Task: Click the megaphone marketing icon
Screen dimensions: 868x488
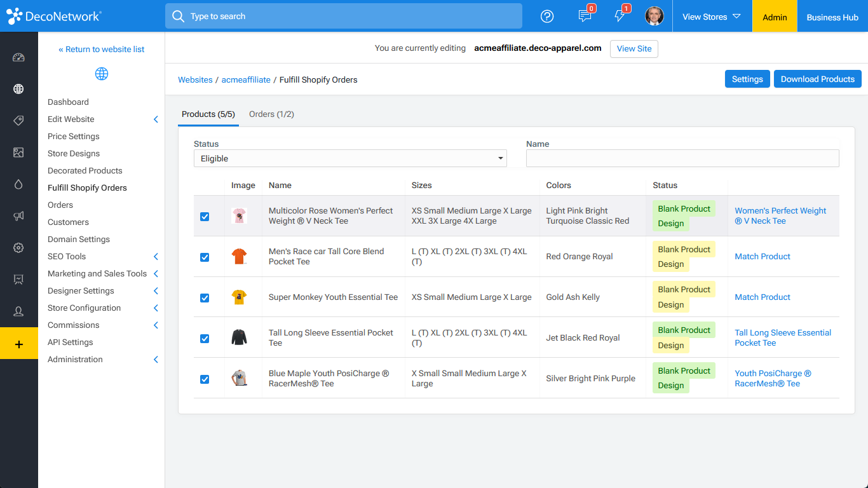Action: point(18,216)
